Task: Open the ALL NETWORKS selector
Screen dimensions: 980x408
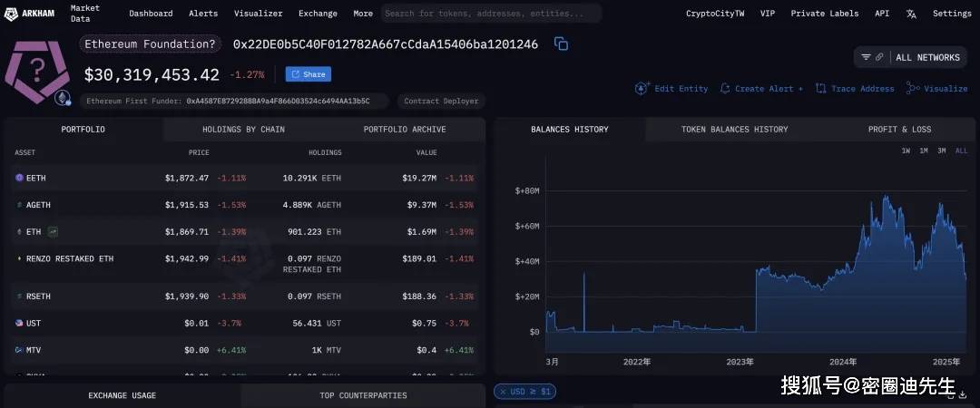Action: [927, 57]
